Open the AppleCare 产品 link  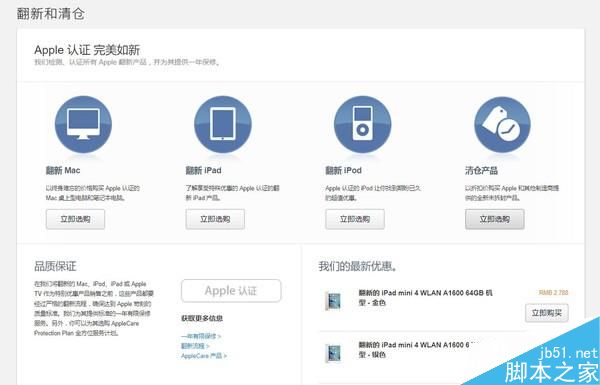[x=204, y=356]
